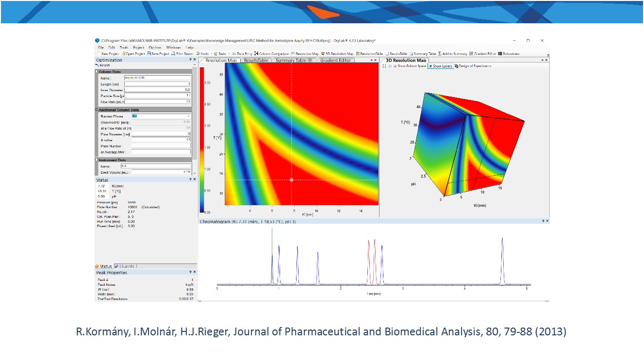644x363 pixels.
Task: Open the Options menu
Action: [x=155, y=48]
